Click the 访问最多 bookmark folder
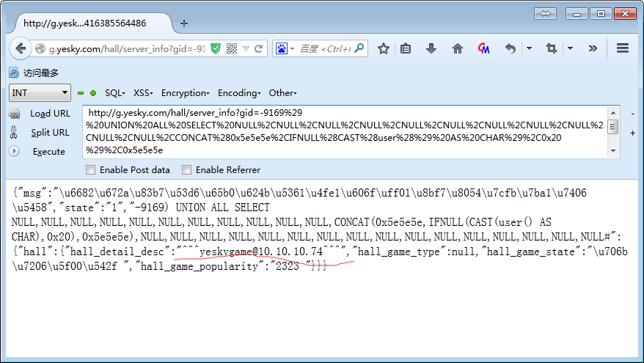 [34, 73]
